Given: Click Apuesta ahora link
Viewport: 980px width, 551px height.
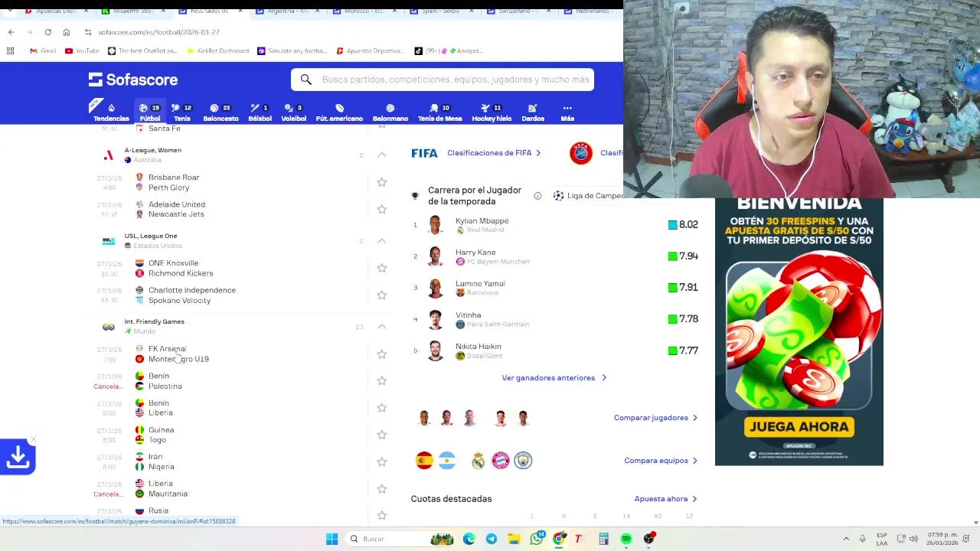Looking at the screenshot, I should click(665, 499).
